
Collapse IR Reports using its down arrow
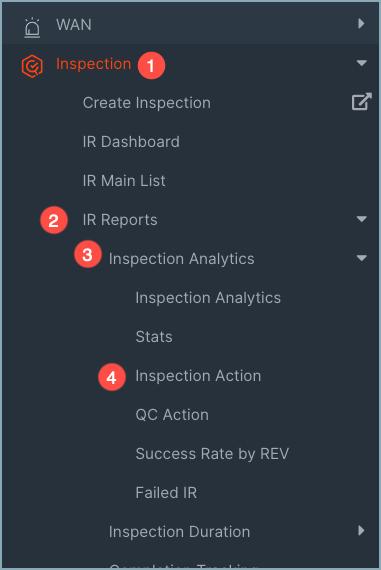361,219
